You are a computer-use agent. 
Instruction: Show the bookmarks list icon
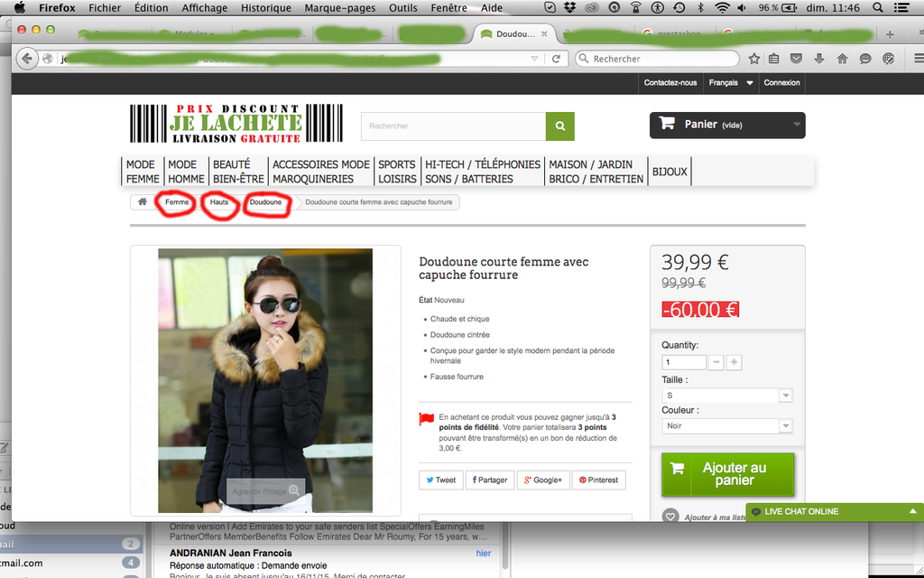click(773, 59)
